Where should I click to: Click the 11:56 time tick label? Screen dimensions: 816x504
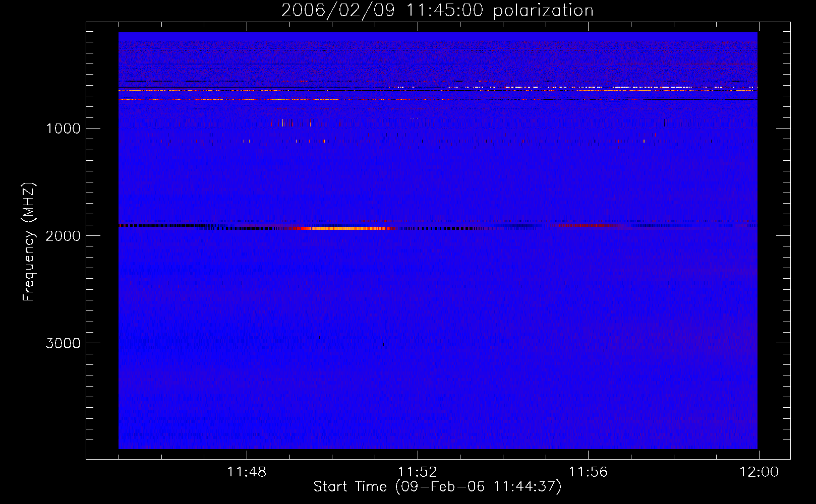tap(588, 472)
